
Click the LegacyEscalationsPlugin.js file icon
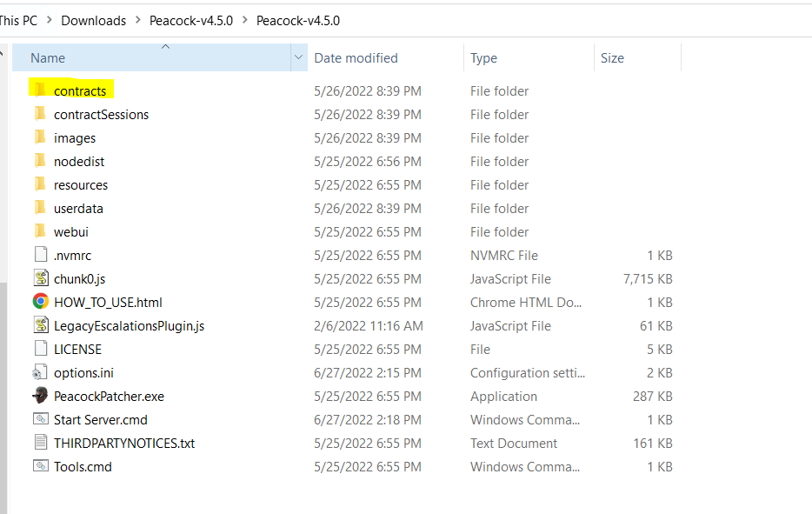coord(40,325)
